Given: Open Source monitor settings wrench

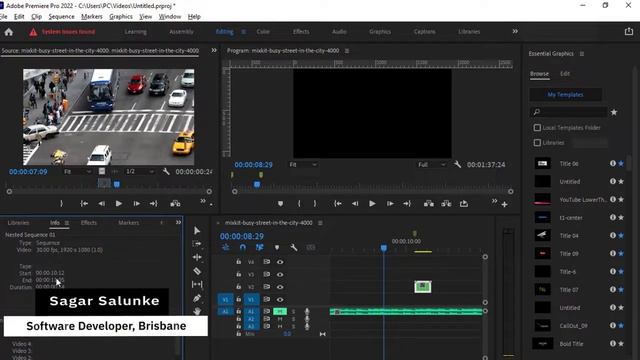Looking at the screenshot, I should (x=166, y=171).
